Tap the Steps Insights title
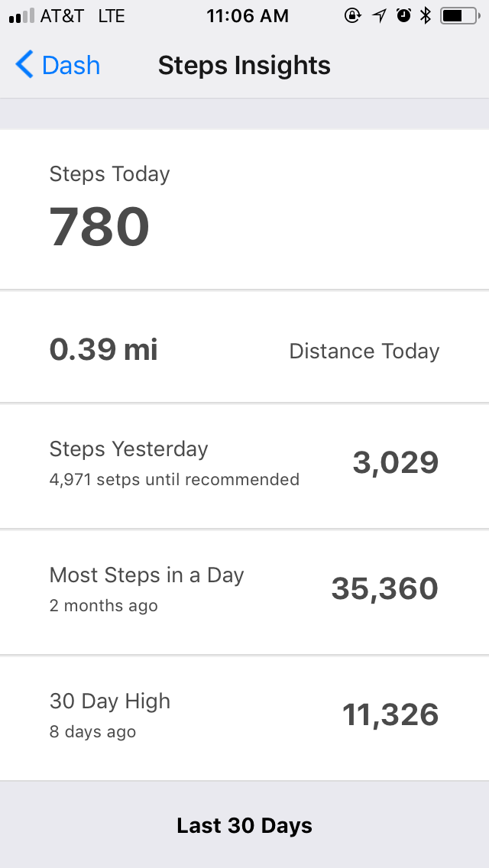Screen dimensions: 489x868 tap(244, 66)
